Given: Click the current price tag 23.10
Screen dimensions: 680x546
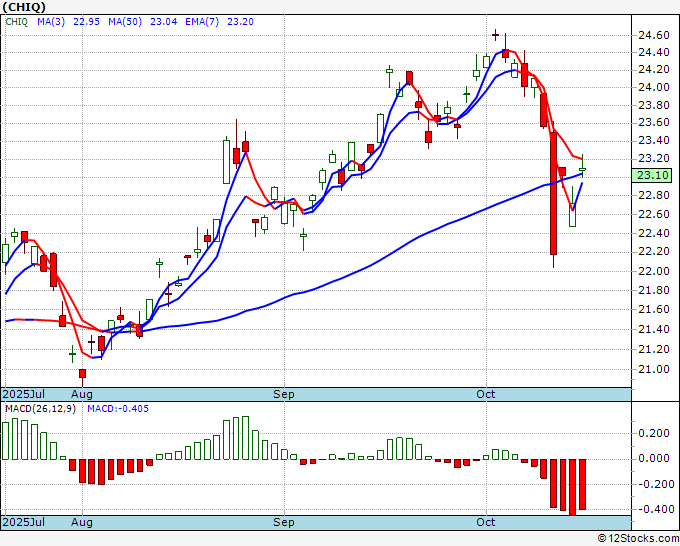Looking at the screenshot, I should [x=652, y=176].
